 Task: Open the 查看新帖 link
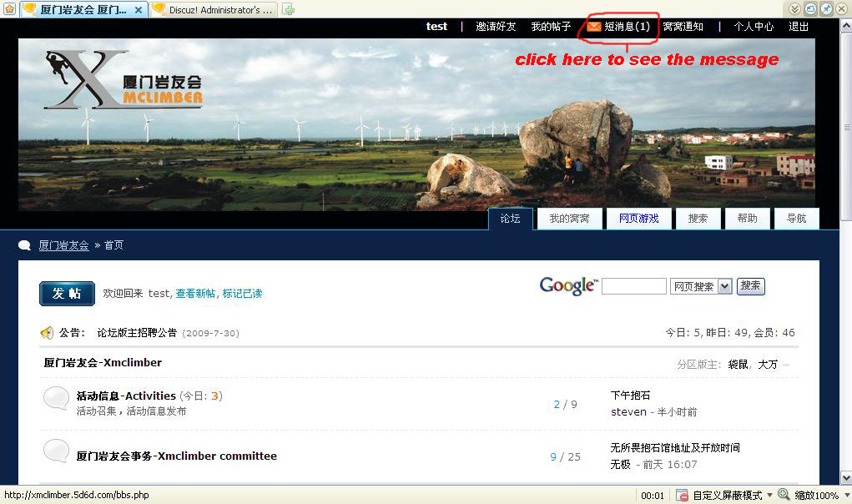tap(195, 294)
